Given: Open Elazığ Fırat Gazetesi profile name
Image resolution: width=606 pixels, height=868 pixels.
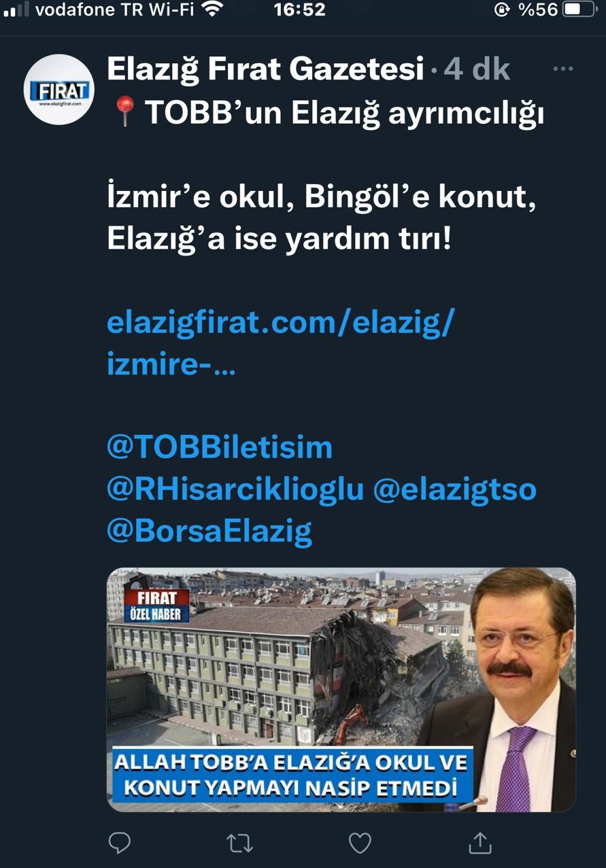Looking at the screenshot, I should [x=265, y=70].
